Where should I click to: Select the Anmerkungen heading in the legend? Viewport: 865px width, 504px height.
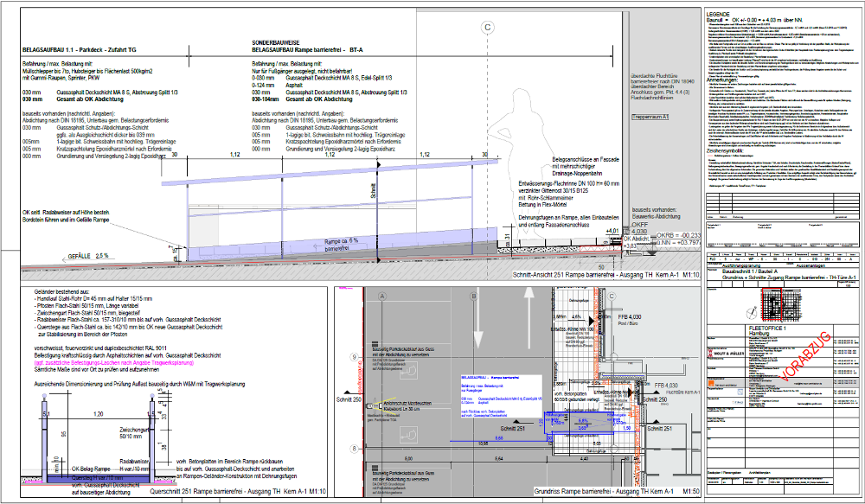pyautogui.click(x=725, y=80)
